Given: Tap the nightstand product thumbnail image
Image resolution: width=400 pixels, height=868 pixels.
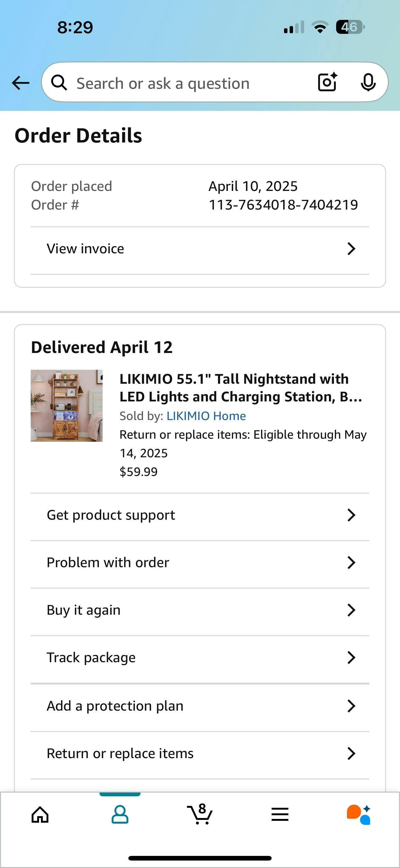Looking at the screenshot, I should [x=67, y=406].
